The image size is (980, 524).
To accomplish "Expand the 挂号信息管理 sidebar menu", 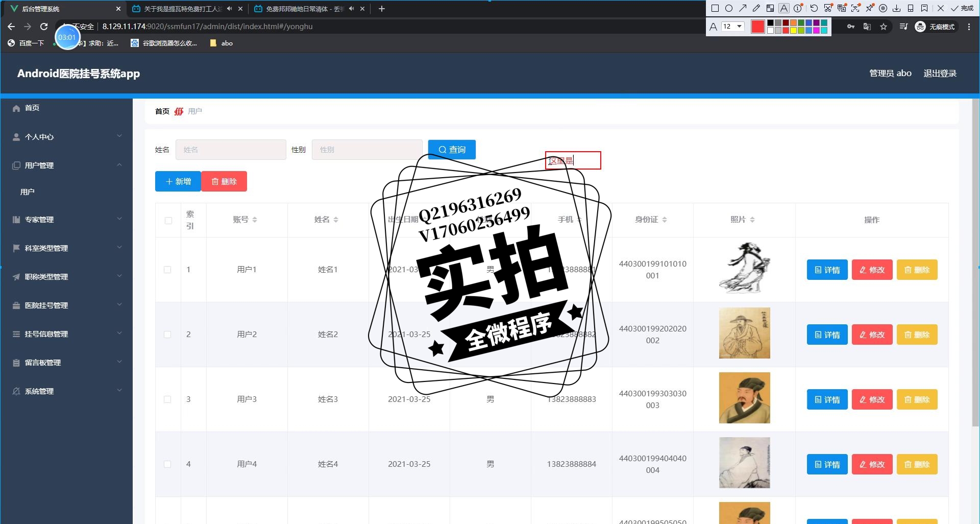I will pos(66,334).
